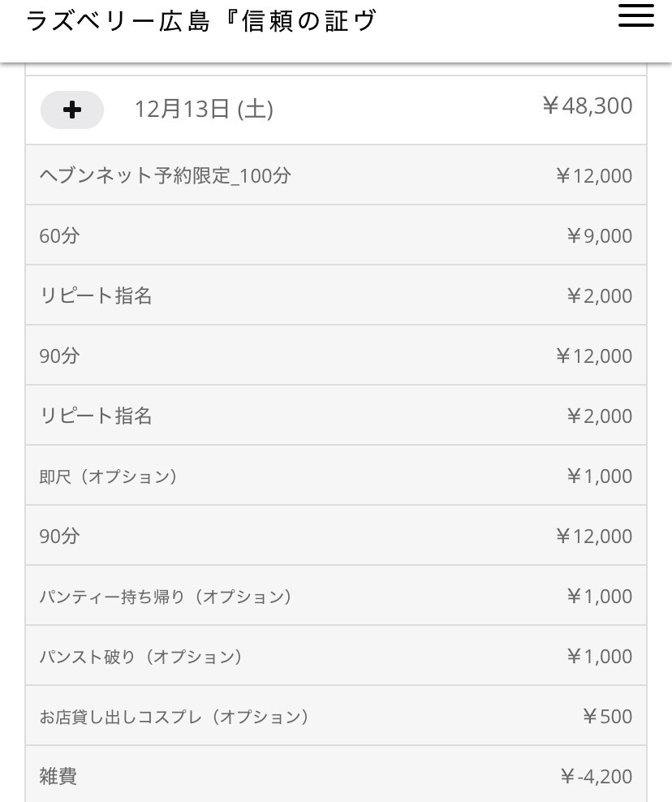
Task: Click the ¥1,000 amount for 即尺
Action: coord(599,476)
